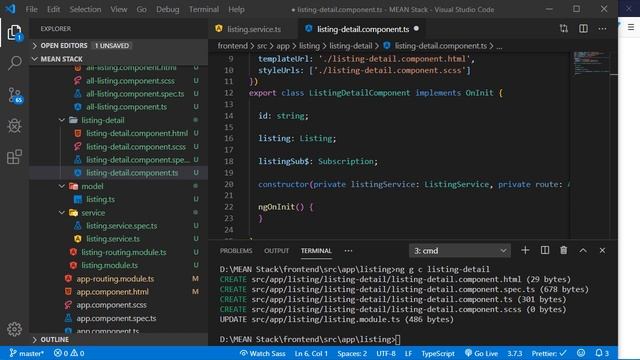640x360 pixels.
Task: Switch to the Problems panel tab
Action: (236, 251)
